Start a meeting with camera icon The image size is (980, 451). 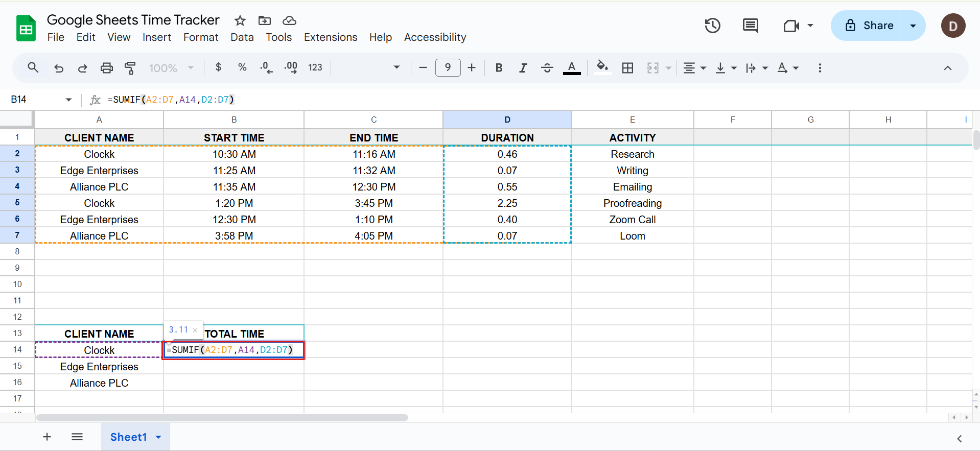[x=791, y=26]
